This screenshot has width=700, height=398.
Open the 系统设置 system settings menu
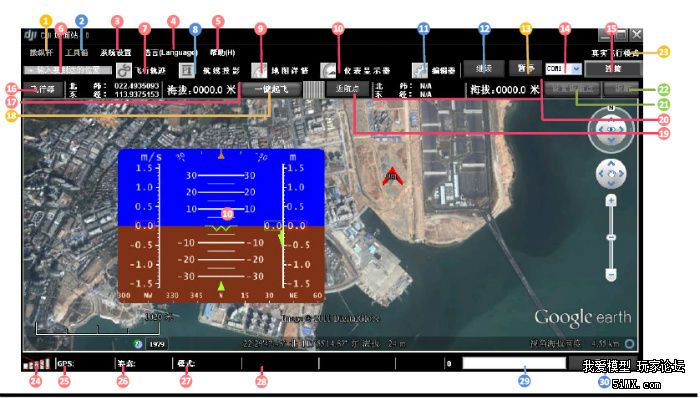click(x=116, y=53)
